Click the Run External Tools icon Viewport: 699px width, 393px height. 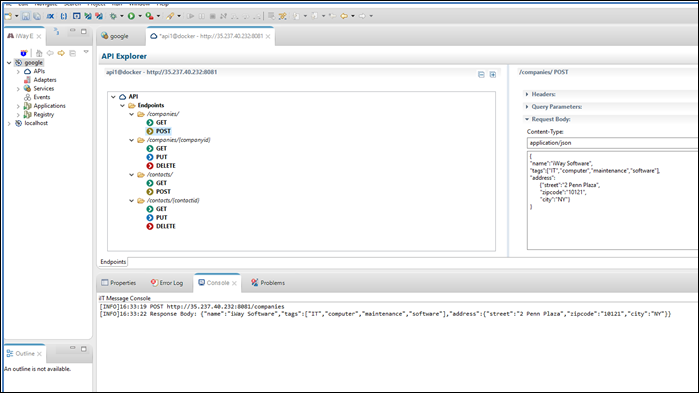[149, 16]
